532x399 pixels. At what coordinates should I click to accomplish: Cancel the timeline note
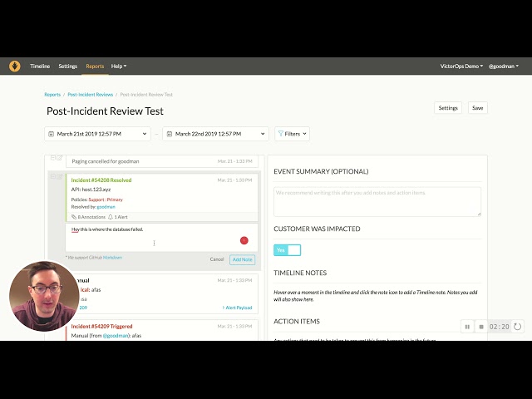pos(217,259)
